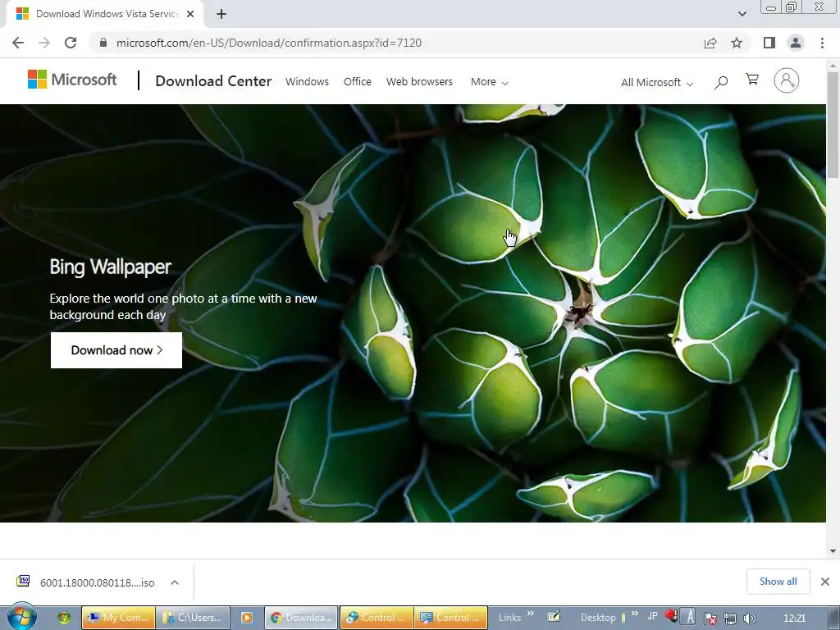The height and width of the screenshot is (630, 840).
Task: Show all downloads
Action: [778, 582]
